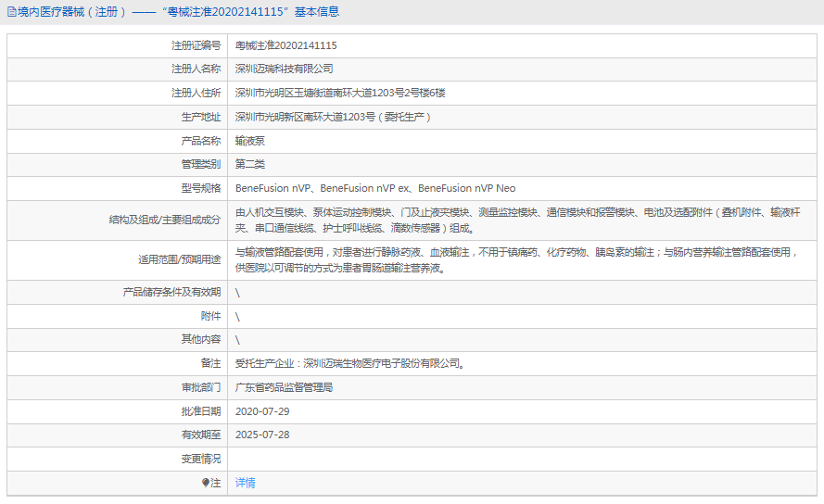This screenshot has width=824, height=504.
Task: Select approval date 2020-07-29
Action: [x=262, y=411]
